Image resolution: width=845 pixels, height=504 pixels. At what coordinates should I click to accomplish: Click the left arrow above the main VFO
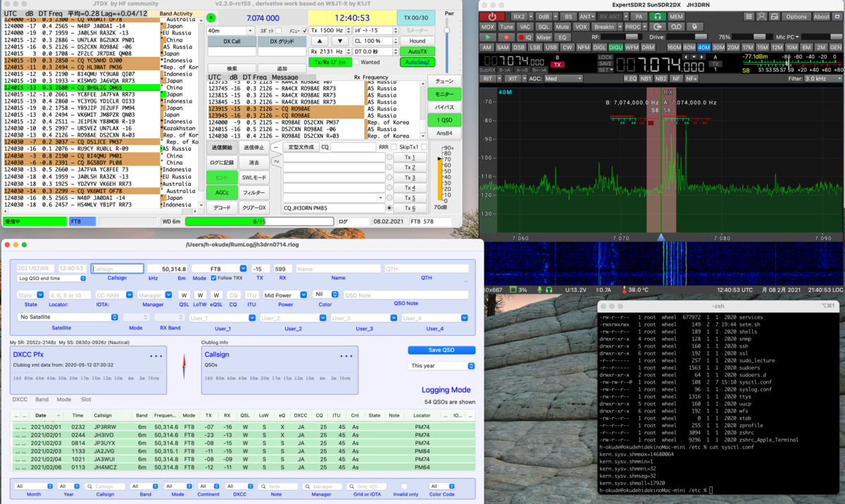click(x=686, y=56)
